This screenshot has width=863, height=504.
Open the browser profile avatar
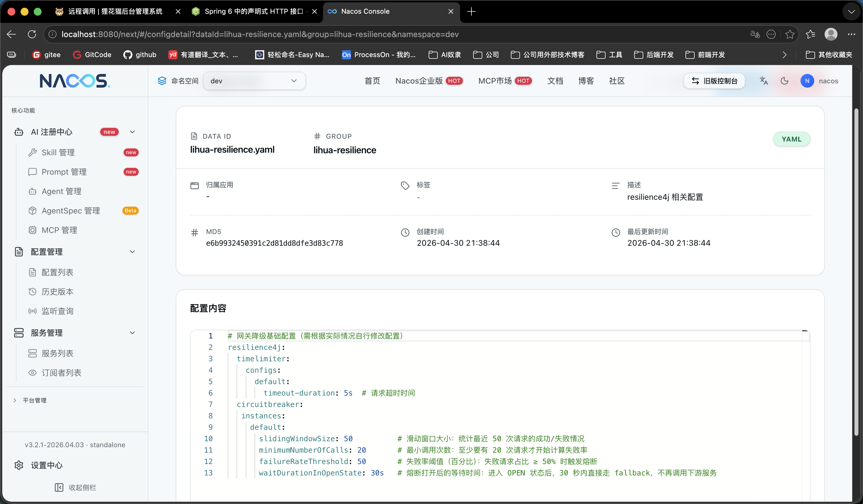point(831,34)
